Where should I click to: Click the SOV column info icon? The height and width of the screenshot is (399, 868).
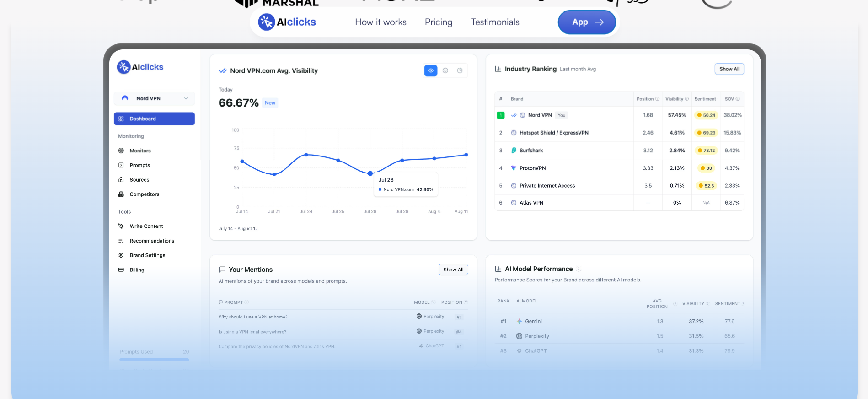pos(738,99)
